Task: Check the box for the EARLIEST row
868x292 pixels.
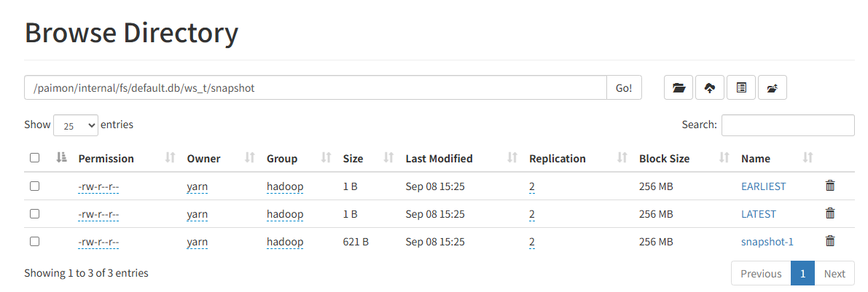Action: (34, 186)
